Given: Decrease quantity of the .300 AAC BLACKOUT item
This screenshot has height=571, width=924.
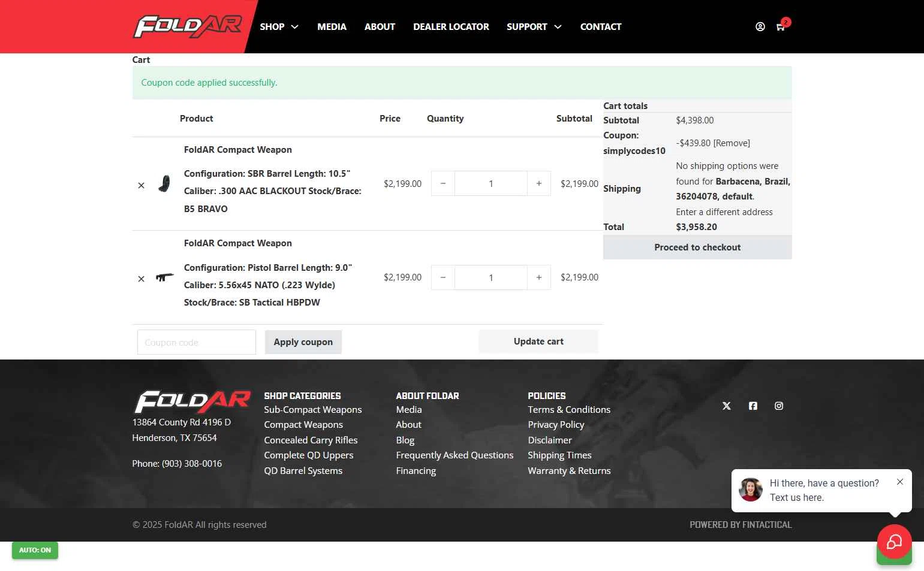Looking at the screenshot, I should coord(443,183).
